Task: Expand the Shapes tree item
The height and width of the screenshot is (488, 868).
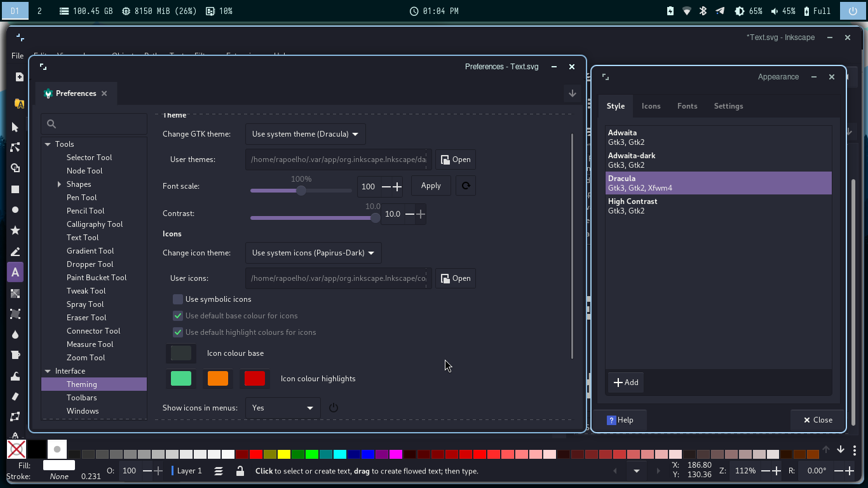Action: click(x=59, y=184)
